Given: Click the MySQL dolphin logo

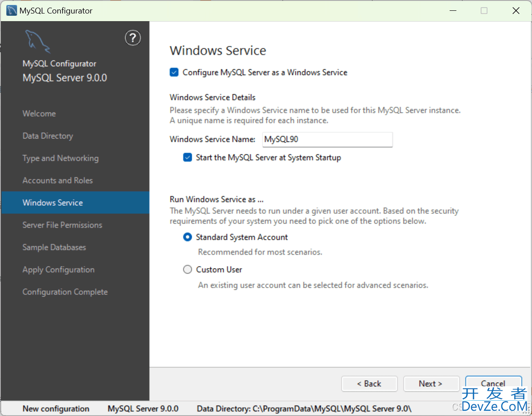Looking at the screenshot, I should pos(38,41).
